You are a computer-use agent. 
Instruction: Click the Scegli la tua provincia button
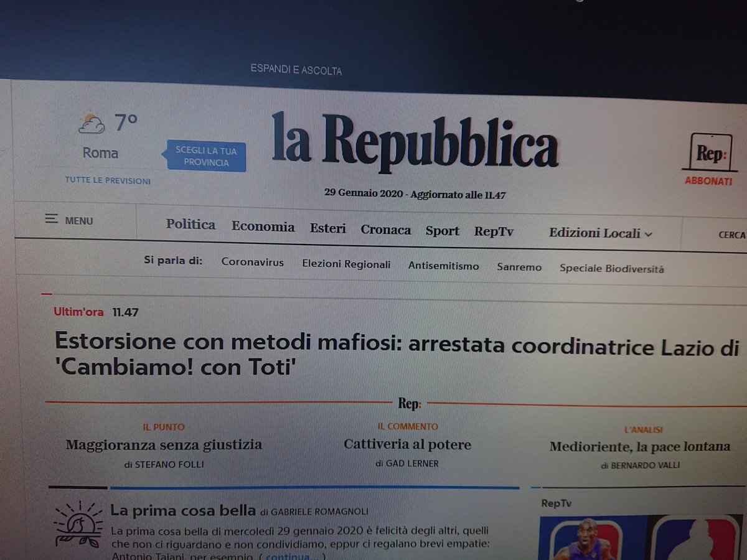(x=206, y=156)
